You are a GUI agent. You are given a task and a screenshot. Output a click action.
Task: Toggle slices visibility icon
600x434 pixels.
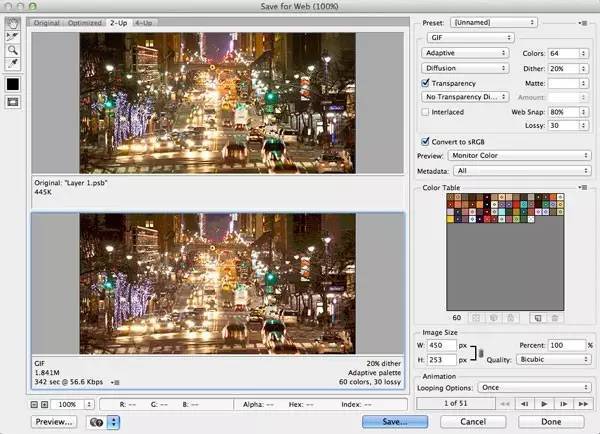point(14,102)
